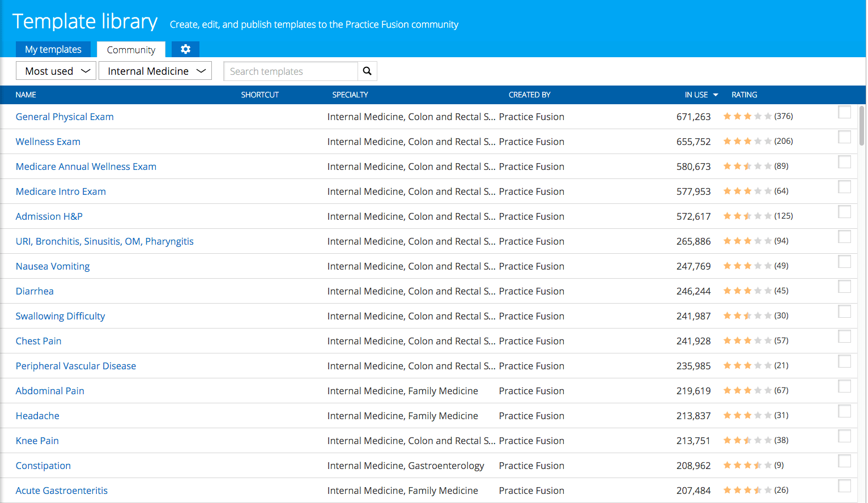Open the Peripheral Vascular Disease template
The width and height of the screenshot is (868, 503).
tap(76, 366)
